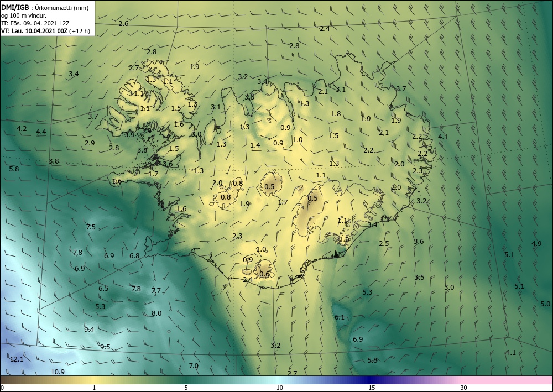Select the 'IT: Fös. 09. 04. 2021 12Z' line
Image resolution: width=553 pixels, height=392 pixels.
click(x=35, y=23)
